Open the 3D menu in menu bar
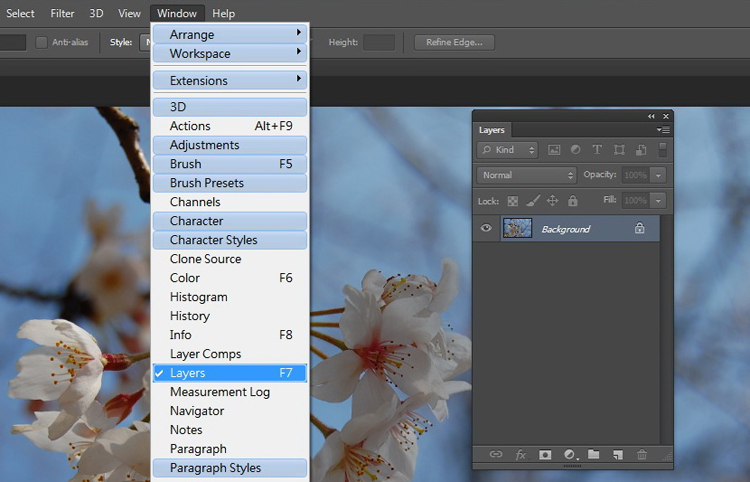The height and width of the screenshot is (482, 750). pos(96,13)
